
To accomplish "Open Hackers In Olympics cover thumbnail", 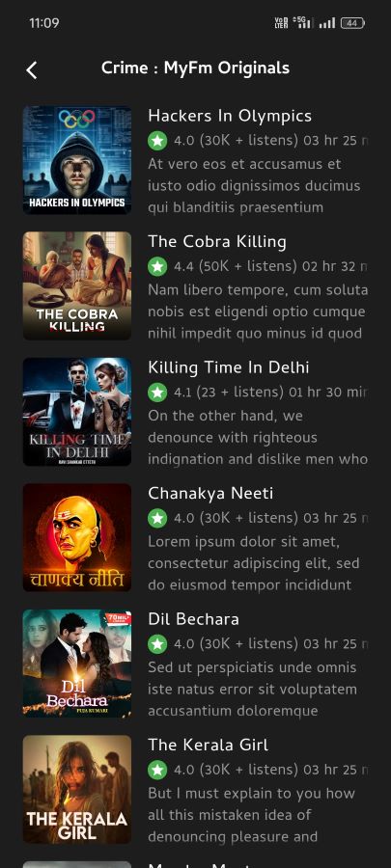I will pos(77,160).
